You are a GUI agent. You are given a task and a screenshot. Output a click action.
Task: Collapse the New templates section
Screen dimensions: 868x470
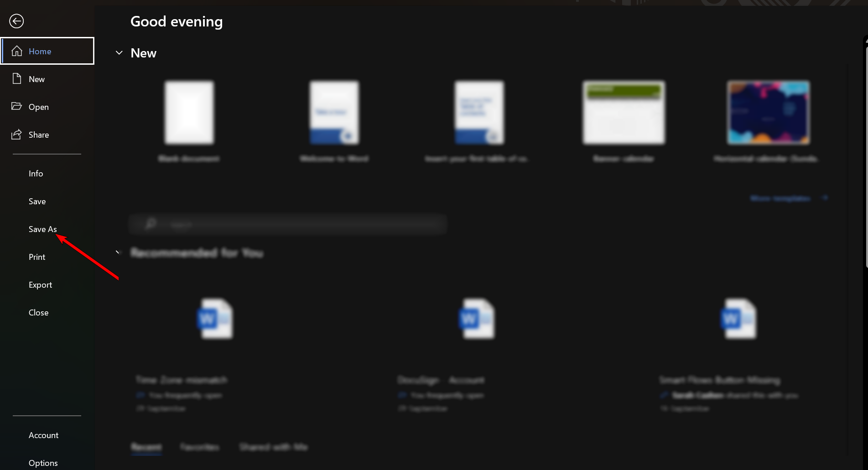[119, 53]
